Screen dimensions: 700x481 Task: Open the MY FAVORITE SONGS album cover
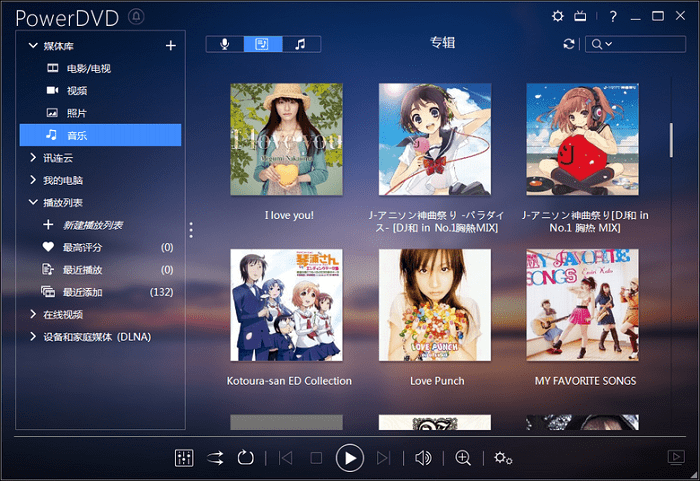pyautogui.click(x=583, y=305)
